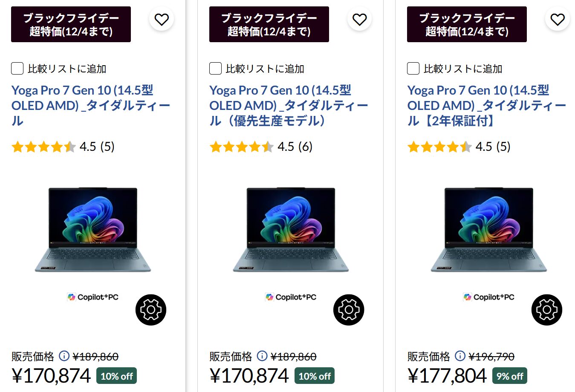Favorite the 優先生産モデル laptop with the heart

[x=359, y=19]
